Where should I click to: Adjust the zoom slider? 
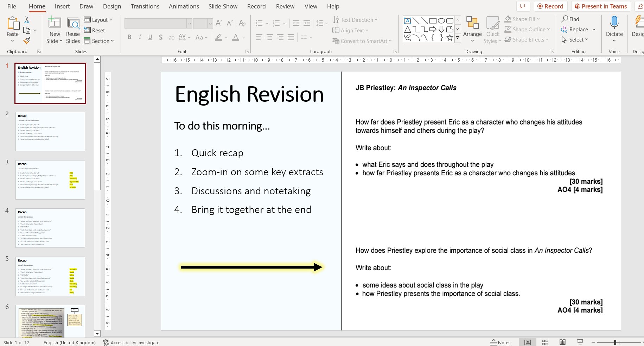coord(615,342)
